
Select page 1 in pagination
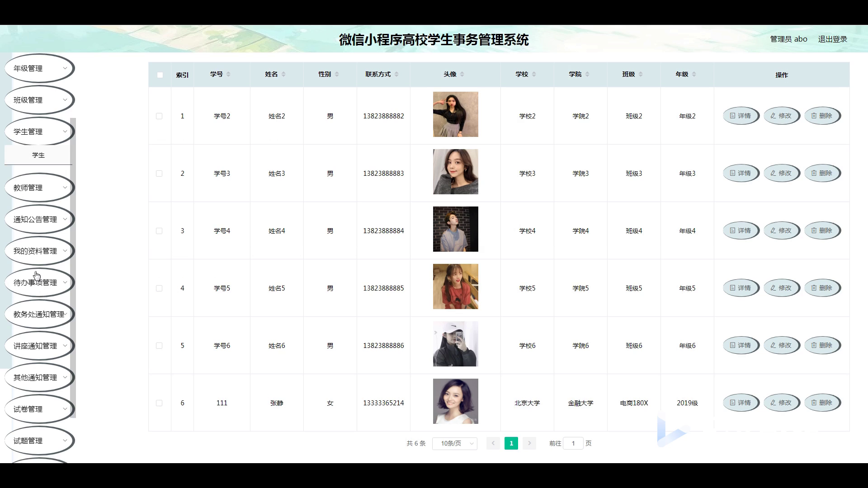pyautogui.click(x=511, y=443)
